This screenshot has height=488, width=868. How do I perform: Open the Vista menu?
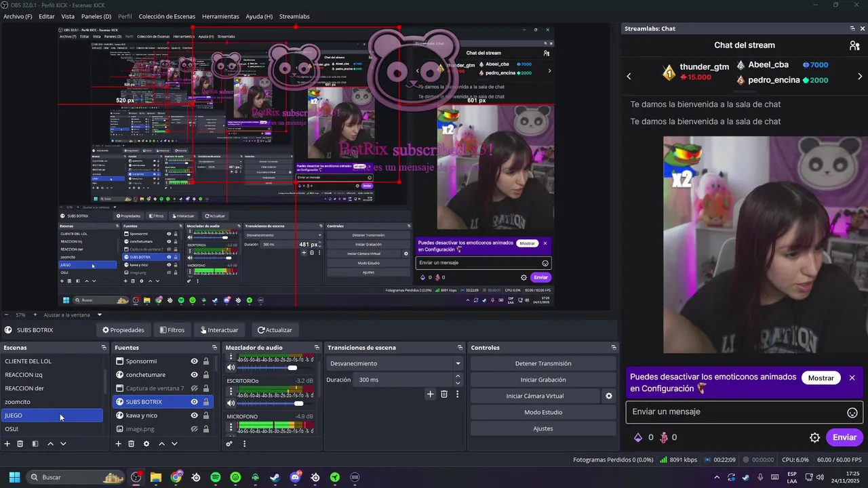(x=68, y=16)
